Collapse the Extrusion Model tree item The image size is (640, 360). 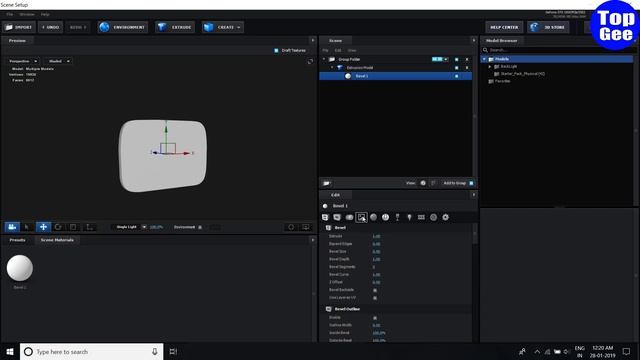pyautogui.click(x=332, y=68)
